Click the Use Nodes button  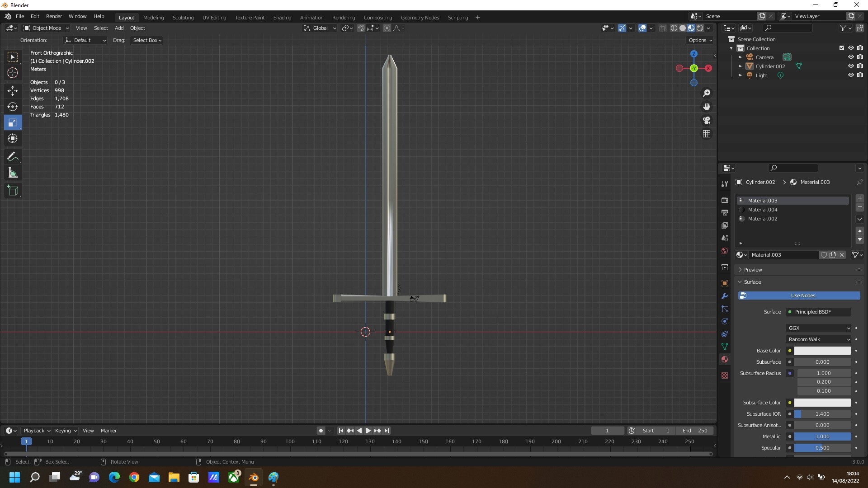click(x=799, y=295)
